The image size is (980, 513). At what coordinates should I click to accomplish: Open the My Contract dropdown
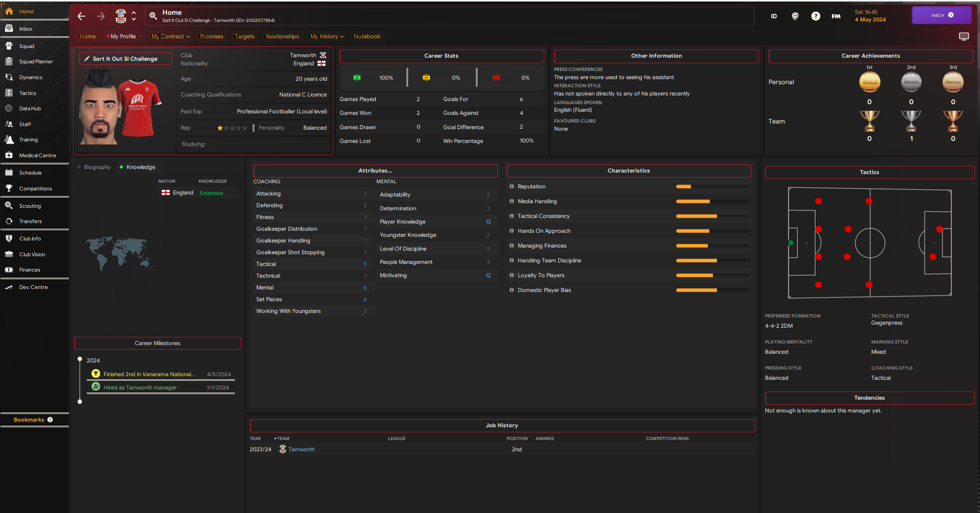click(171, 36)
